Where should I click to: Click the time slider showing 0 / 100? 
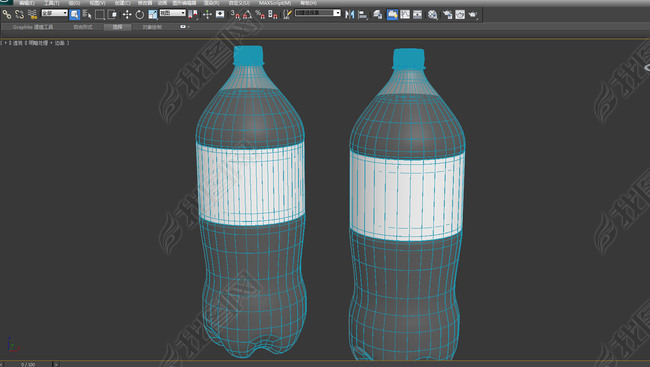tap(28, 365)
